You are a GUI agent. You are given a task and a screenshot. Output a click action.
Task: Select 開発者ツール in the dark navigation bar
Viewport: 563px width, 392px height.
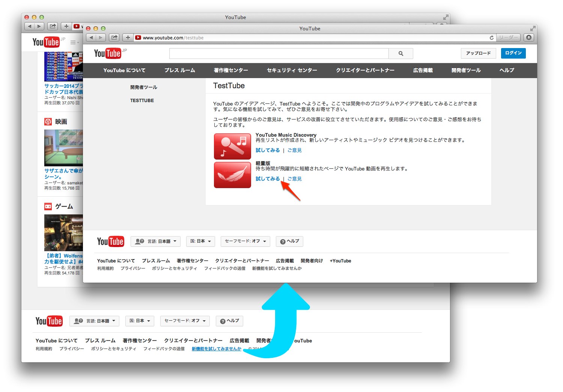466,70
